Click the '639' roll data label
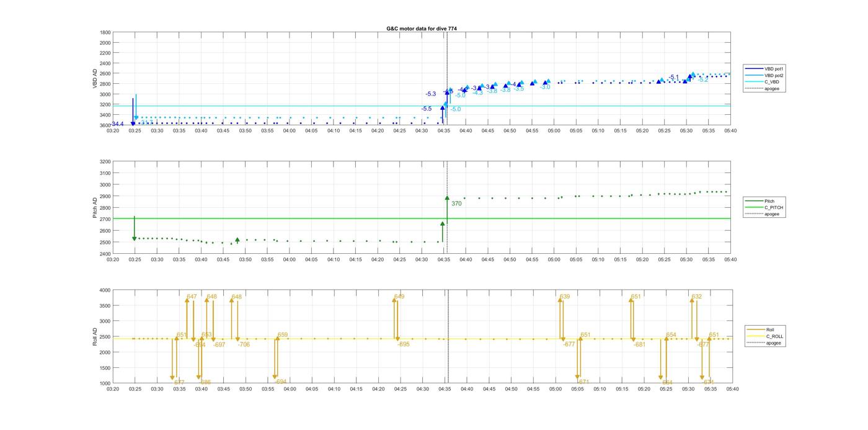 tap(565, 297)
